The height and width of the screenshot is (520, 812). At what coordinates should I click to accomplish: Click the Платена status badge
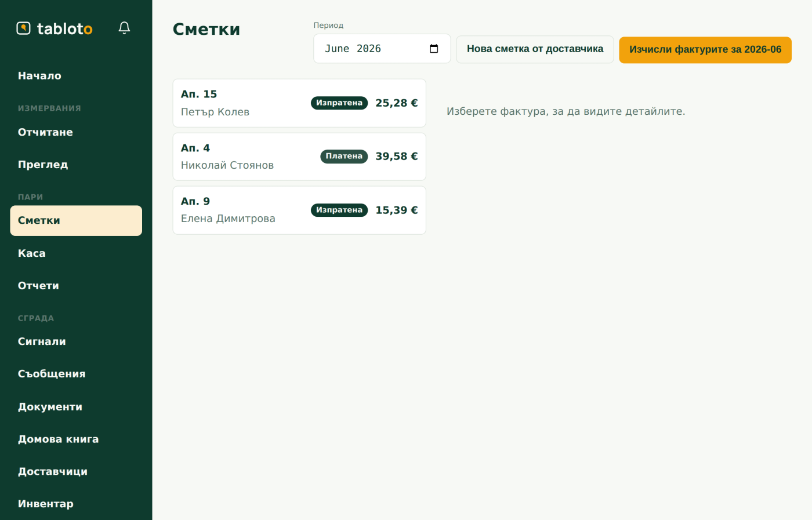344,157
